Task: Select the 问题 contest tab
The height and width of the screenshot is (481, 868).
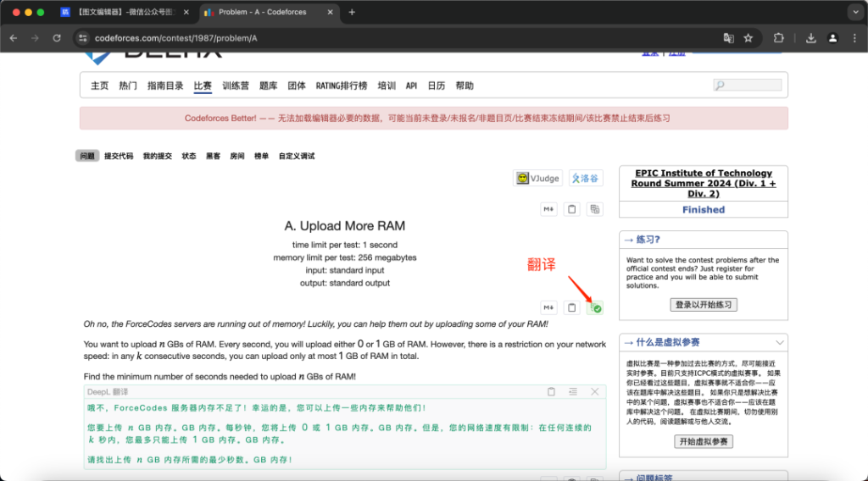Action: click(87, 156)
